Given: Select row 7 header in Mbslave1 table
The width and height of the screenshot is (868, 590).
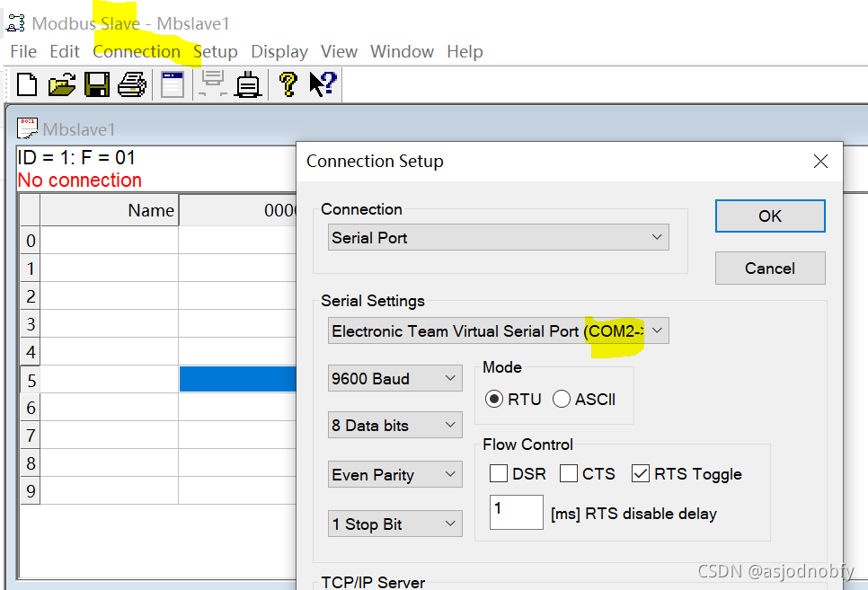Looking at the screenshot, I should [31, 435].
